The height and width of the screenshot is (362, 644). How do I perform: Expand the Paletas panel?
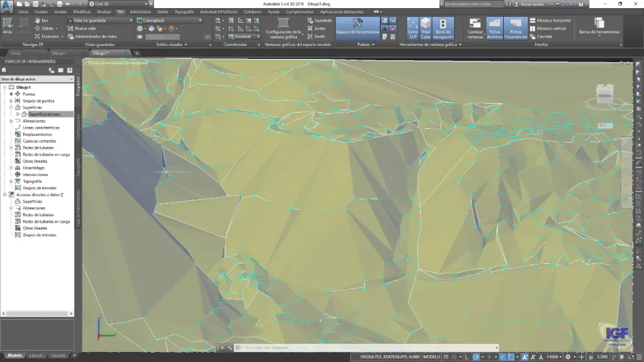tap(365, 45)
